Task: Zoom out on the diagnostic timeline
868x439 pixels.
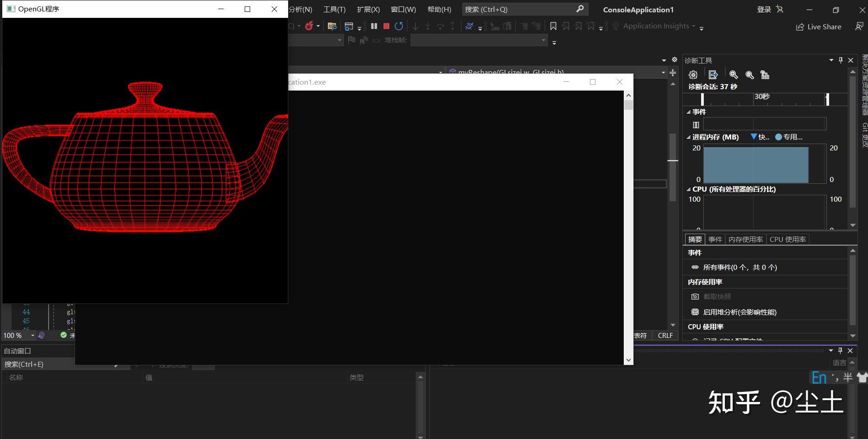Action: click(x=750, y=75)
